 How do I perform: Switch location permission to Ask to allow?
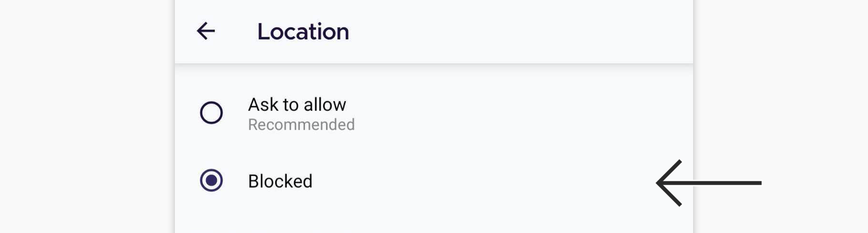211,113
